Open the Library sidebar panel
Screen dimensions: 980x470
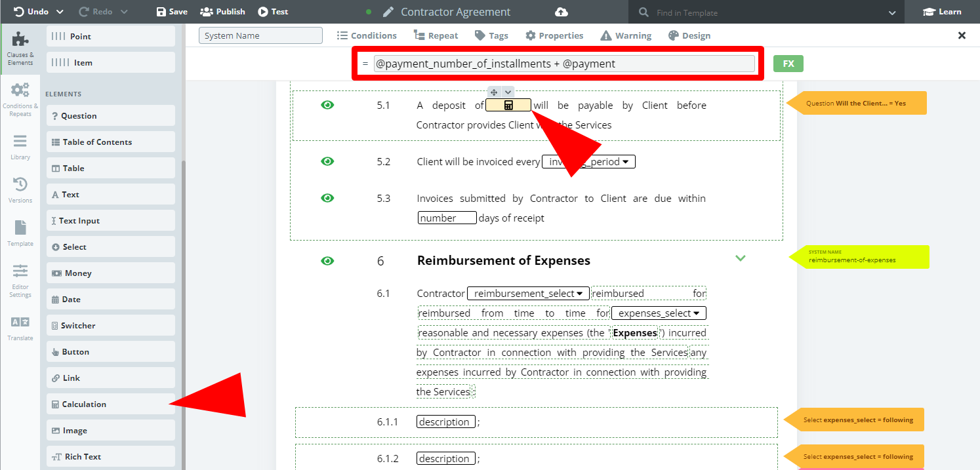click(20, 147)
